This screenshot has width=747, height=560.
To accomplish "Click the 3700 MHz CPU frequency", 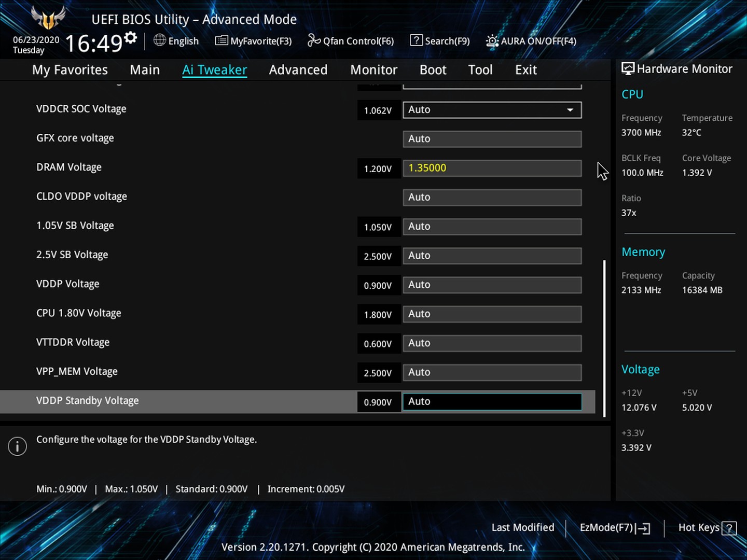I will pyautogui.click(x=641, y=133).
